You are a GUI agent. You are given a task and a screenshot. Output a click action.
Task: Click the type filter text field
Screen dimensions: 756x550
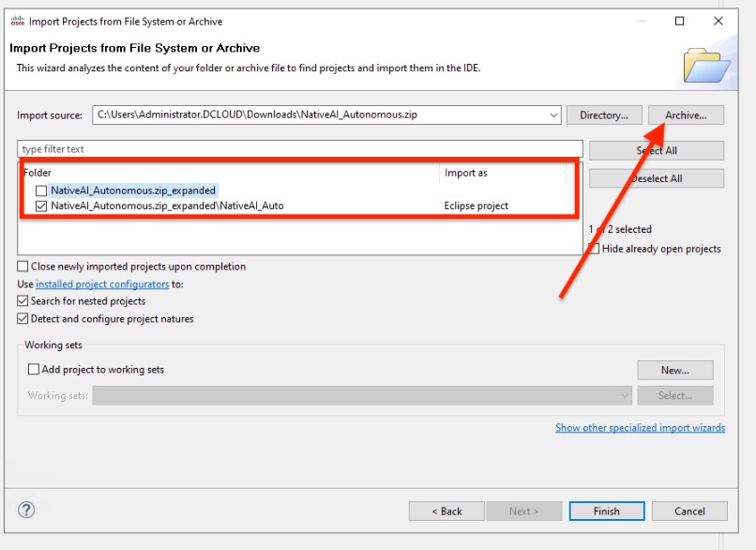(x=300, y=149)
